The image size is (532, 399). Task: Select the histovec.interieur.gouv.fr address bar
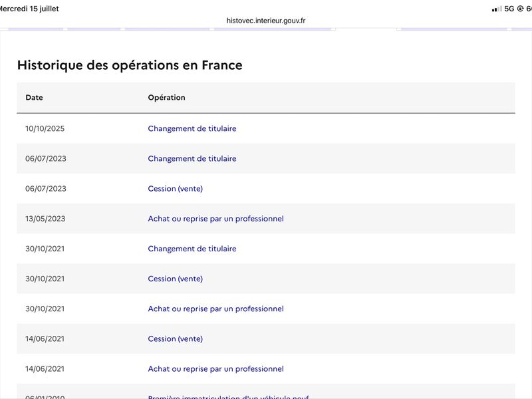pos(266,21)
